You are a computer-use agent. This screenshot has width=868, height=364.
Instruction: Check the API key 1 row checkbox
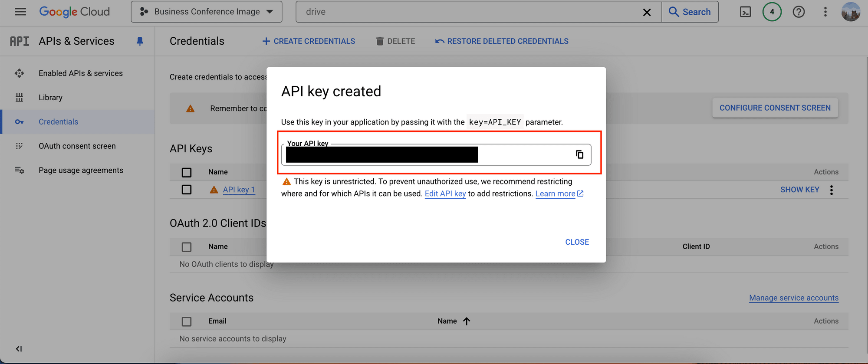tap(187, 190)
